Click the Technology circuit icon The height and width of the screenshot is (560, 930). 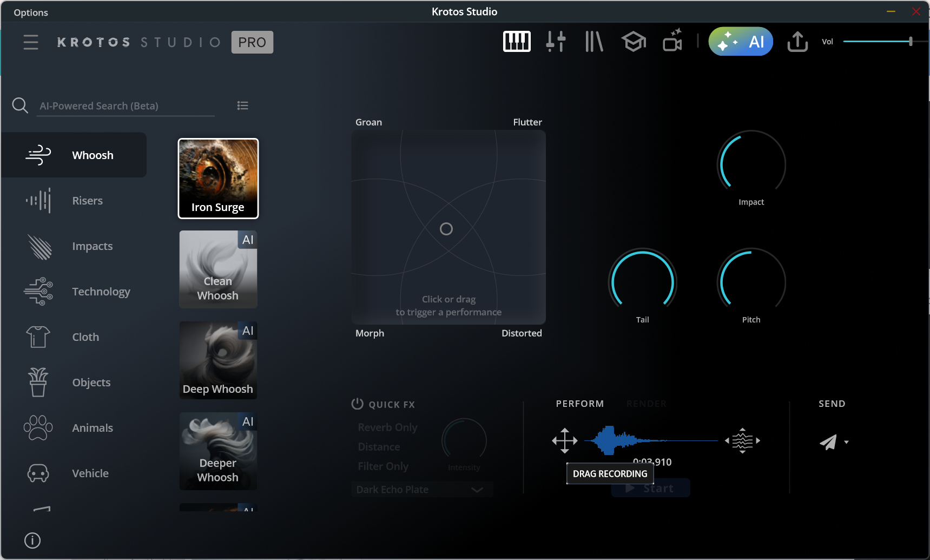[38, 292]
